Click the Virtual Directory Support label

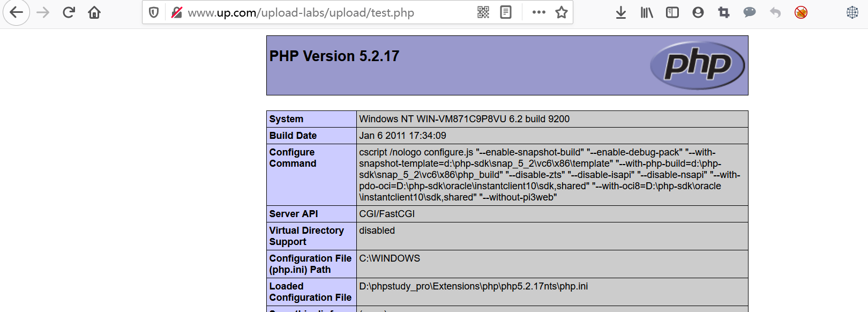[x=306, y=236]
